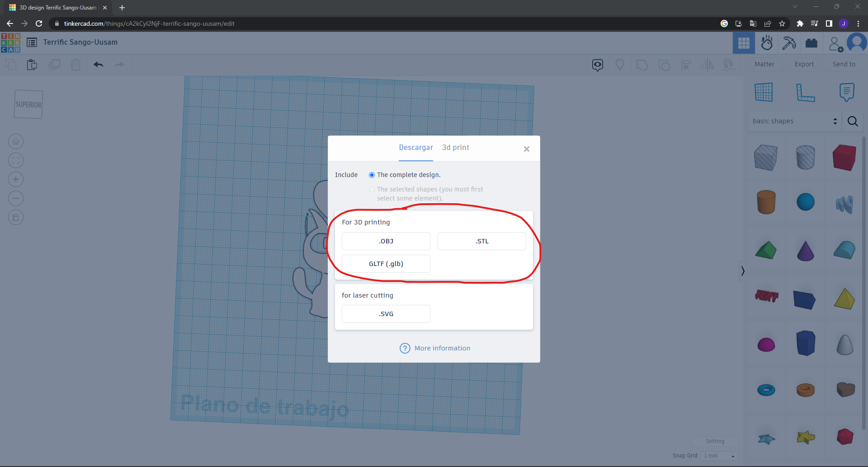Screen dimensions: 868x467
Task: Open the Blocks pickaxe mode
Action: 789,43
